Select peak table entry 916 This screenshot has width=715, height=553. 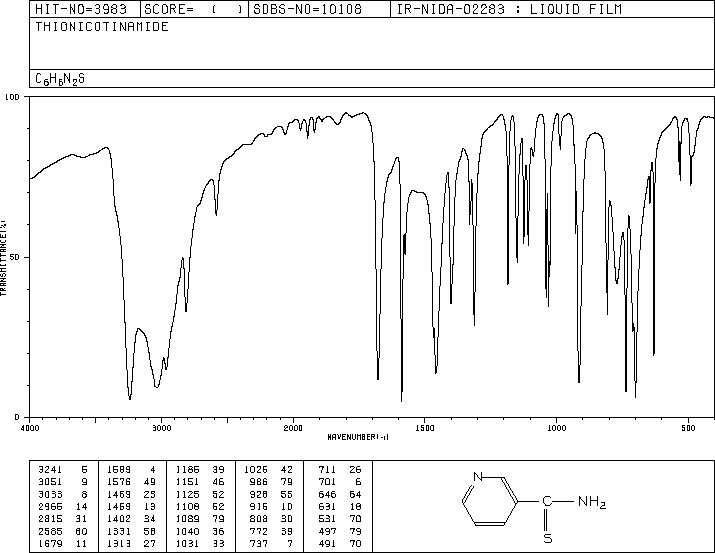[259, 506]
